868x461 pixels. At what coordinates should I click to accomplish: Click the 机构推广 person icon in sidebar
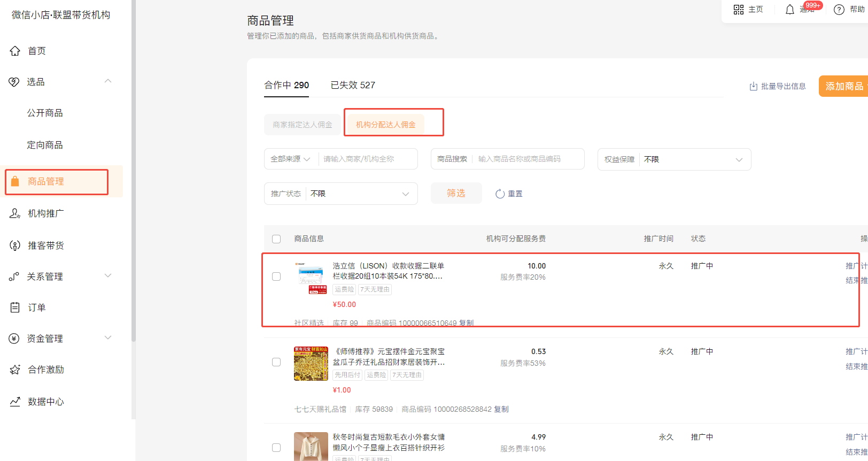[15, 213]
